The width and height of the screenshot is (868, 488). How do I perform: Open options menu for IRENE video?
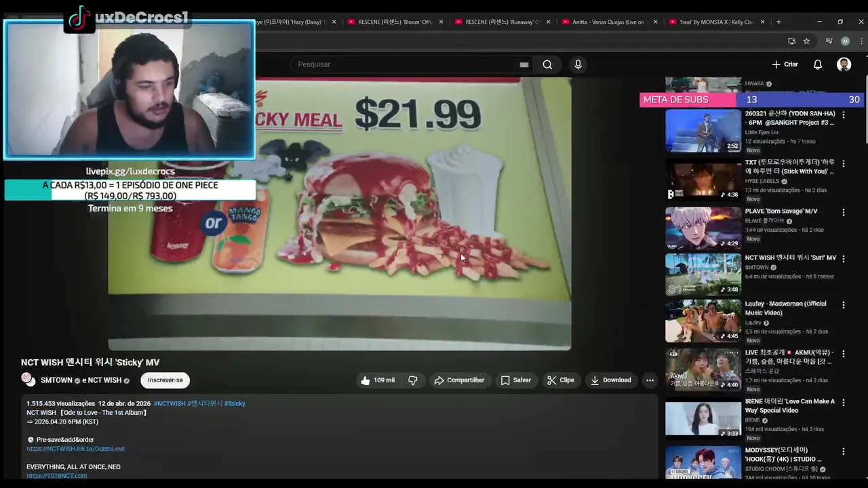tap(844, 403)
